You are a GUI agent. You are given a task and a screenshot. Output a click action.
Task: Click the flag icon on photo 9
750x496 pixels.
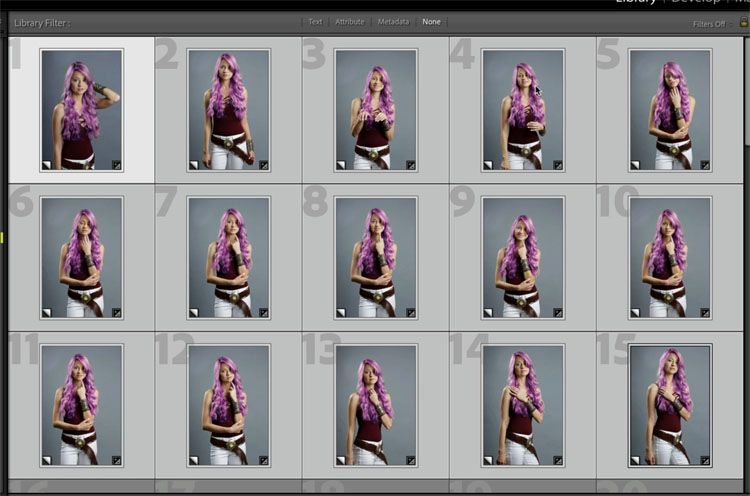488,313
